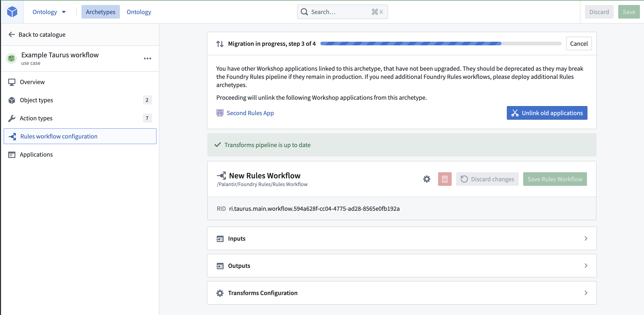The image size is (644, 315).
Task: Click Discard changes button
Action: pos(487,179)
